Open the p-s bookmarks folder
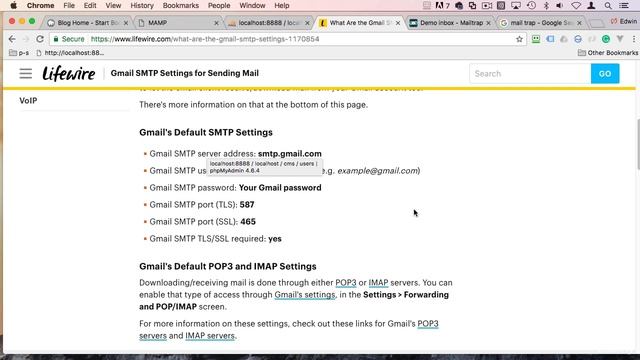This screenshot has width=640, height=360. point(19,53)
